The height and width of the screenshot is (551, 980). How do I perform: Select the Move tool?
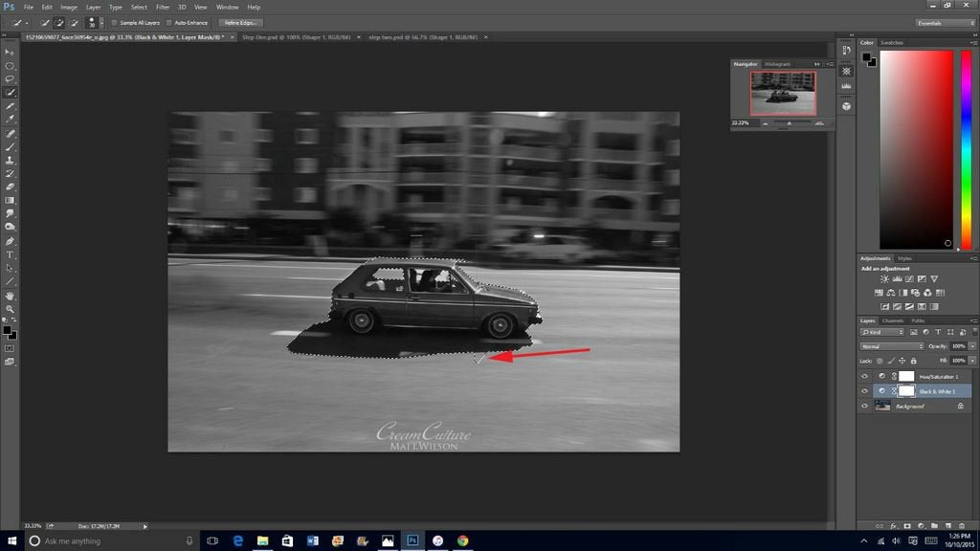tap(9, 52)
